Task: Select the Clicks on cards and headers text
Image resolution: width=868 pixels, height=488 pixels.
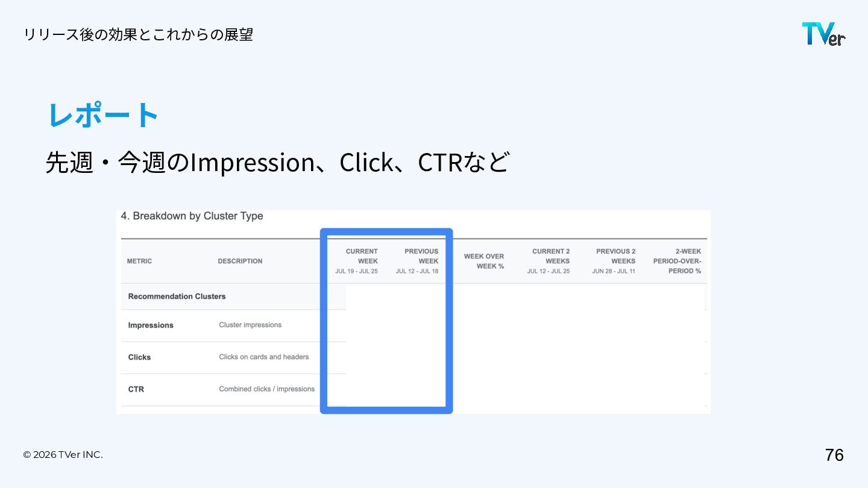Action: [264, 357]
